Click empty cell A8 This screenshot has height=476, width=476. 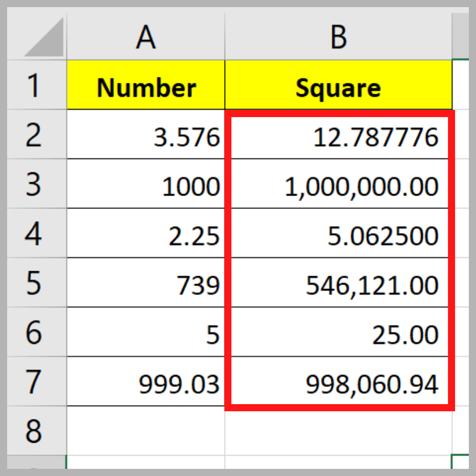pos(146,430)
